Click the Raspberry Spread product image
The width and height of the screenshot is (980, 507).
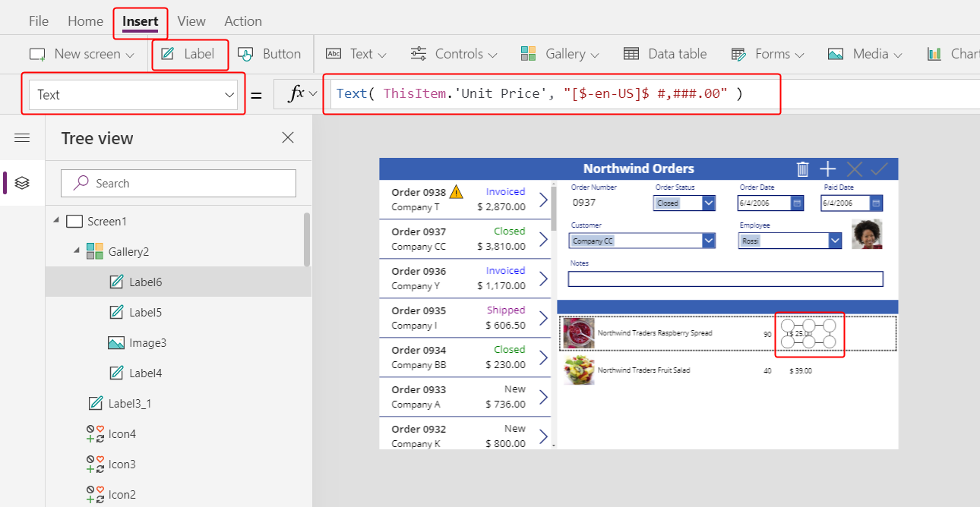[x=579, y=333]
